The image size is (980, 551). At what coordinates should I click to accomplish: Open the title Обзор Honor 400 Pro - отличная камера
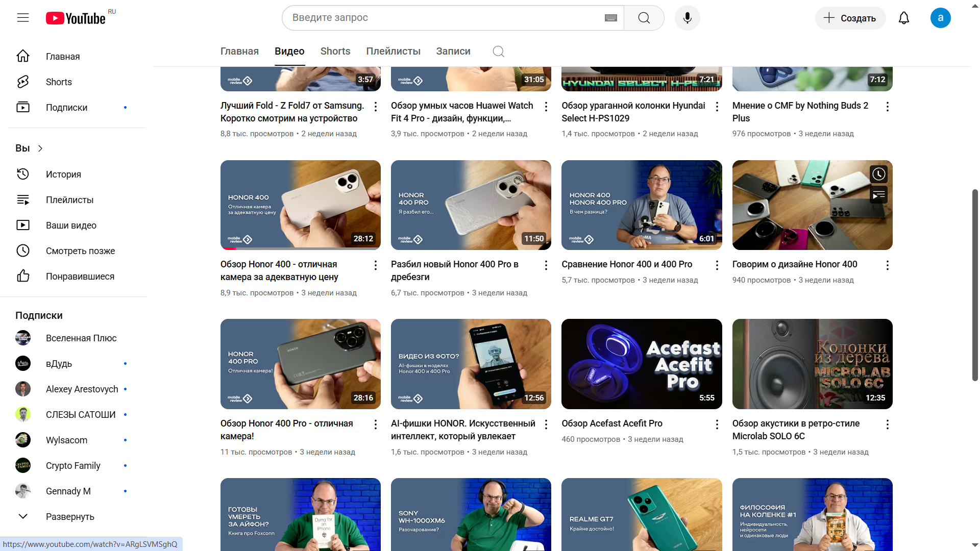point(287,430)
